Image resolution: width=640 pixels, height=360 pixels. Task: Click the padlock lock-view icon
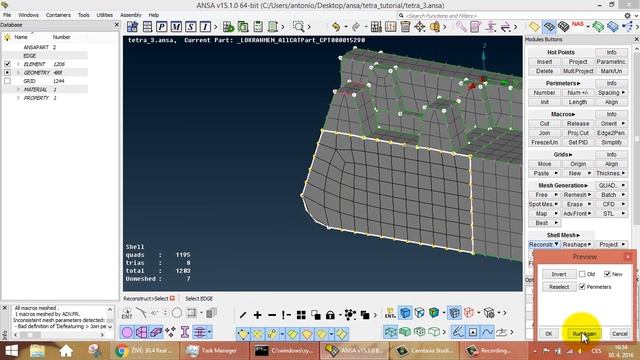[330, 315]
